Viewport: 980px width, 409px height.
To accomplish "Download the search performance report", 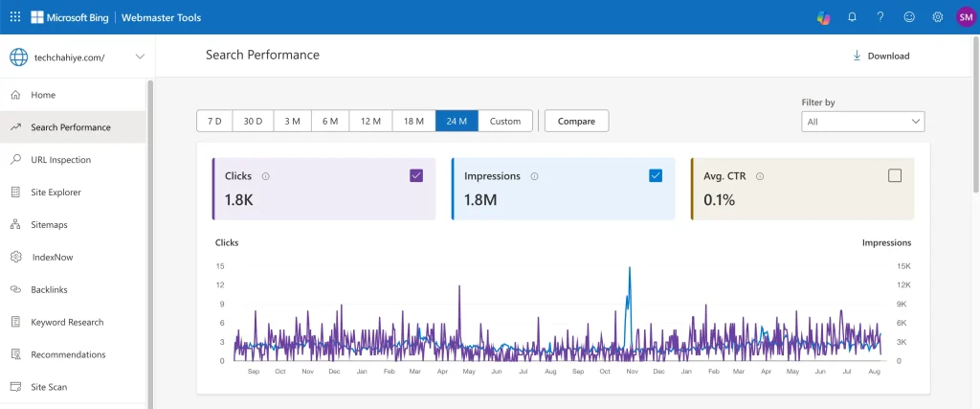I will 880,56.
